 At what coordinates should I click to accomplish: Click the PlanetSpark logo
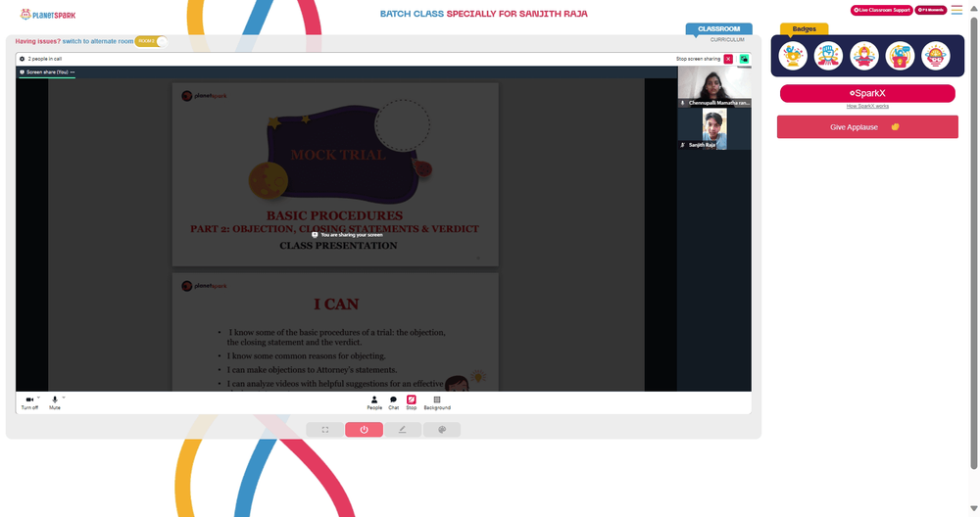tap(47, 15)
